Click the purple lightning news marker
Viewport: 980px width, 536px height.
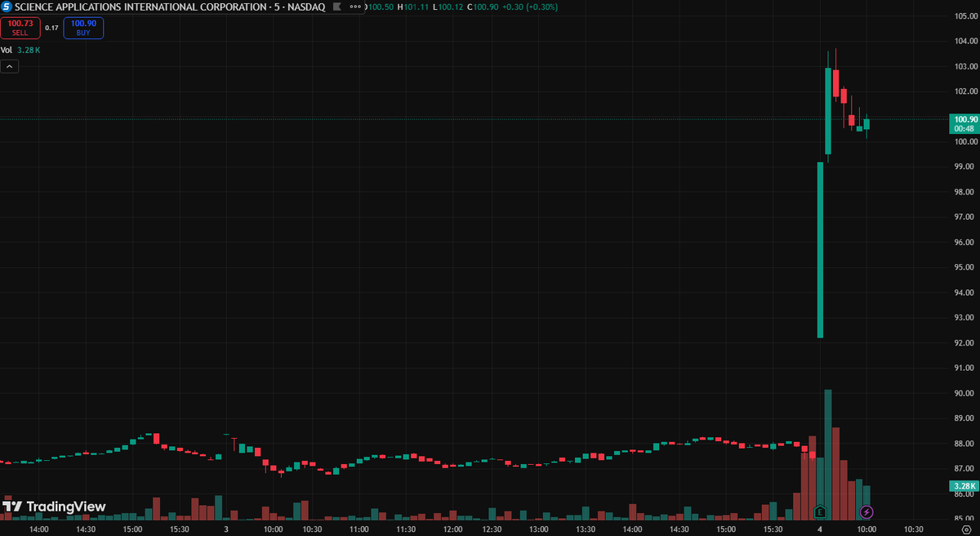867,512
